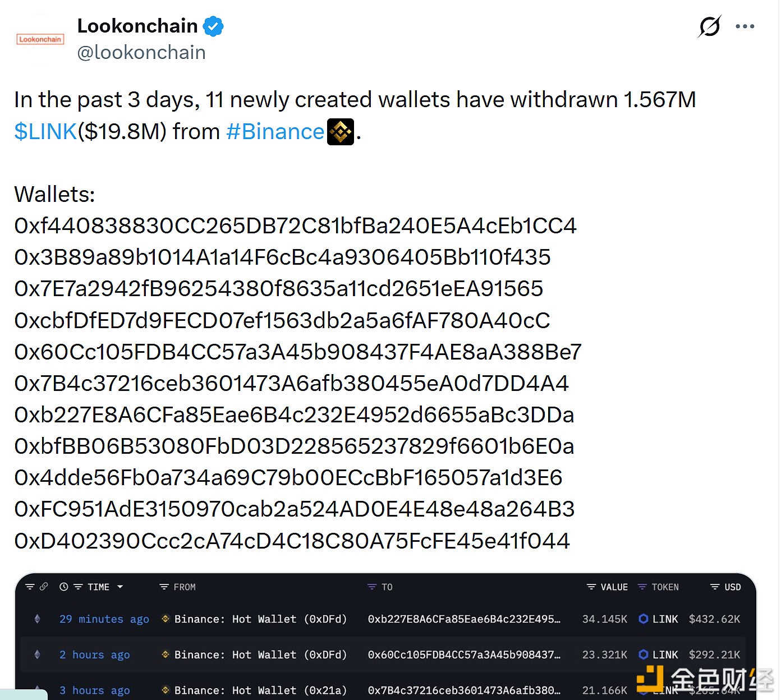
Task: Click the Binance icon in the first table row
Action: pyautogui.click(x=166, y=619)
